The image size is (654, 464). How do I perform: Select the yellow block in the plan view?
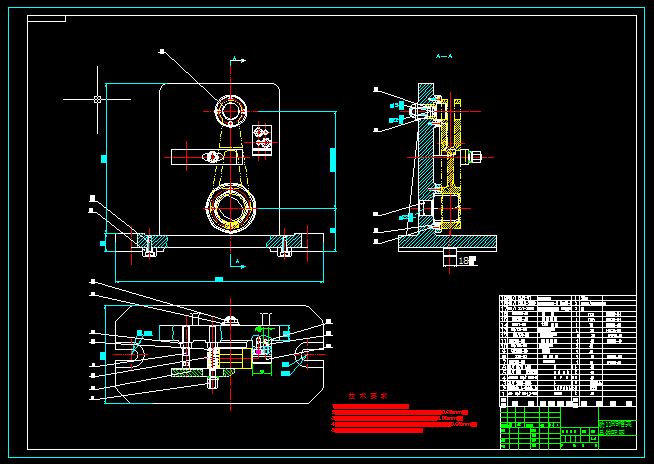pyautogui.click(x=235, y=358)
